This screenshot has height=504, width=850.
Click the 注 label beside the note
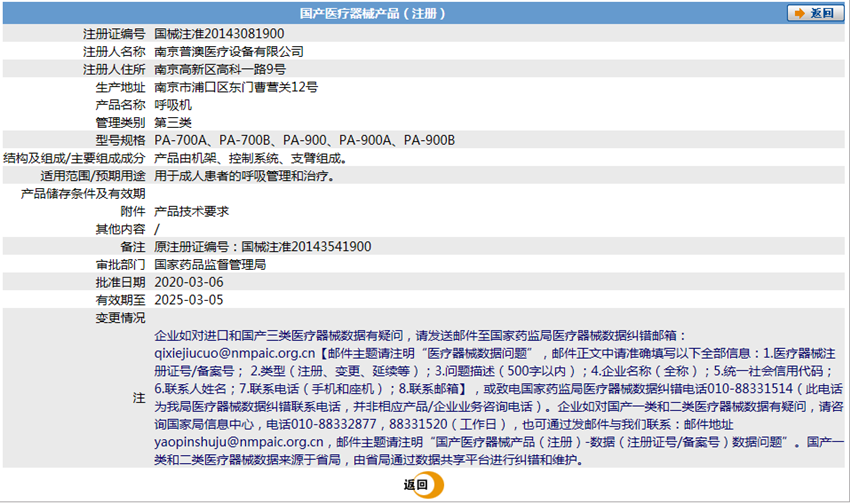[x=139, y=398]
